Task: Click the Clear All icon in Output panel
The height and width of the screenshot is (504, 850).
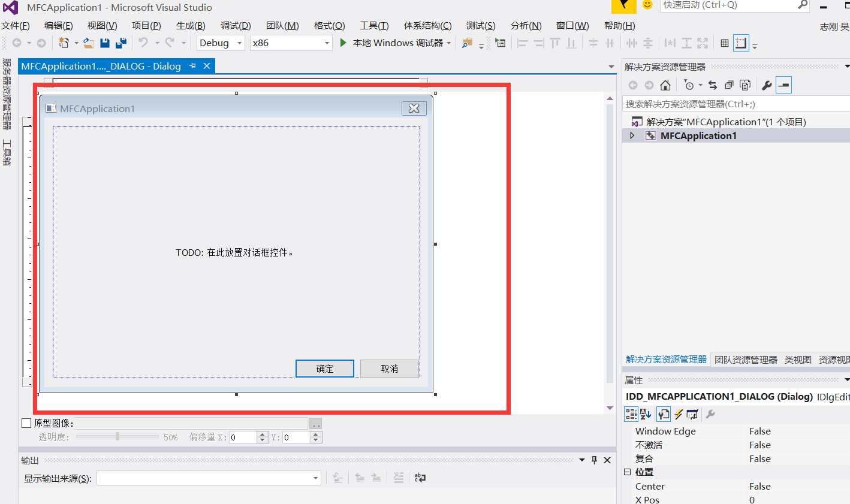Action: point(399,478)
